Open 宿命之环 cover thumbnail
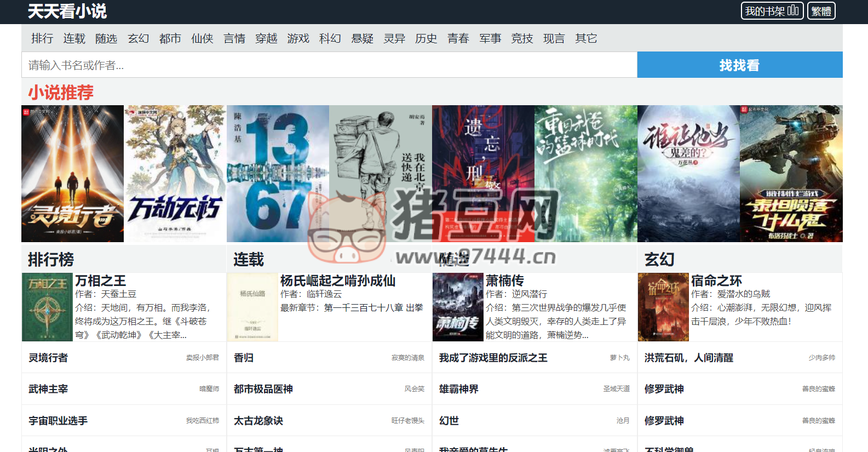Viewport: 868px width, 452px height. coord(663,307)
